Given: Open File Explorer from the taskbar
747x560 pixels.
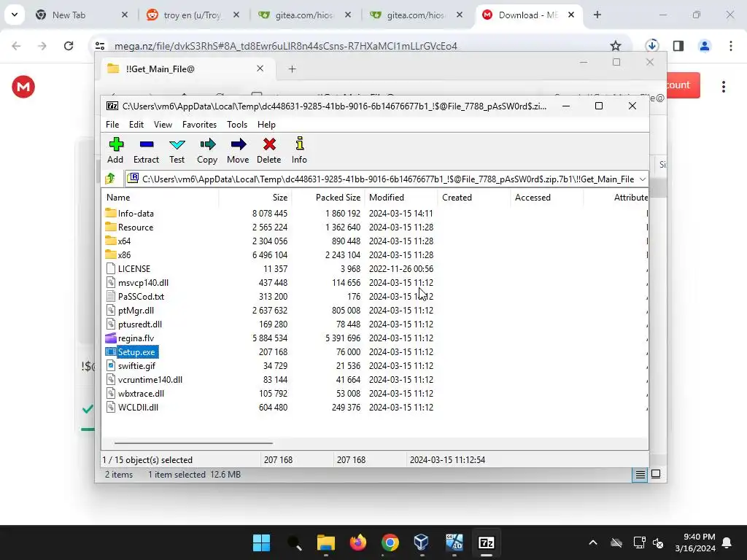Looking at the screenshot, I should (x=326, y=542).
